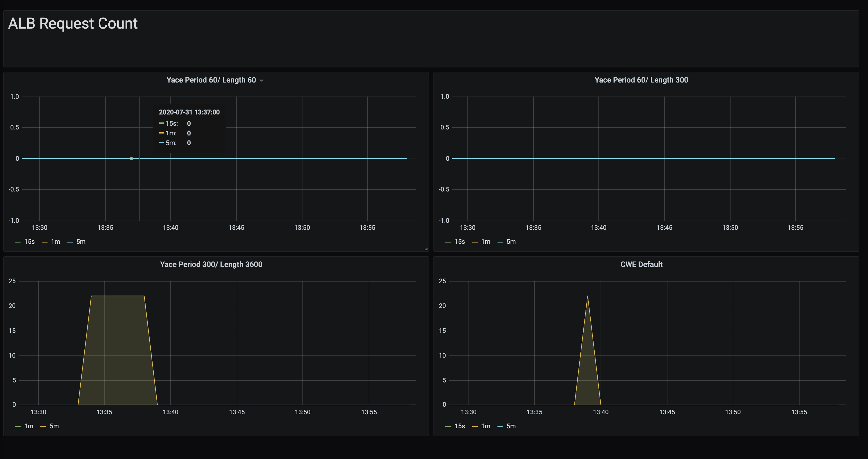Toggle the 15s legend in Yace Period 60/Length 300
The image size is (868, 459).
pos(460,242)
